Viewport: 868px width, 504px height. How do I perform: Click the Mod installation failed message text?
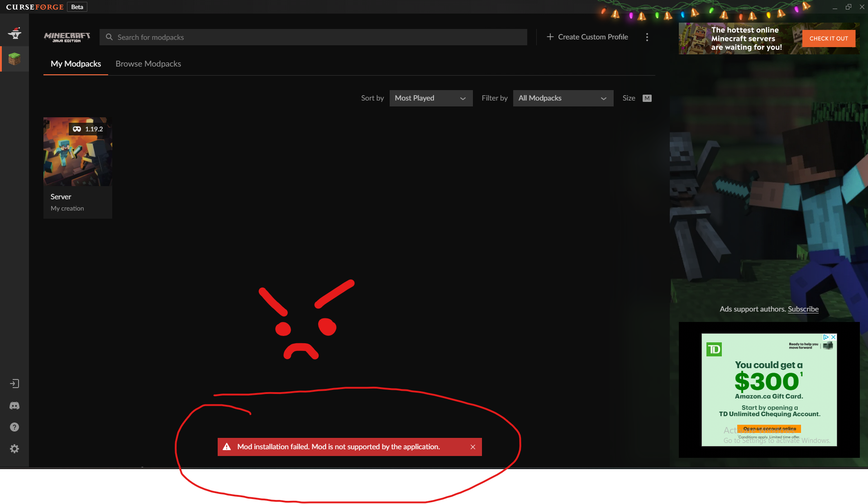point(339,446)
